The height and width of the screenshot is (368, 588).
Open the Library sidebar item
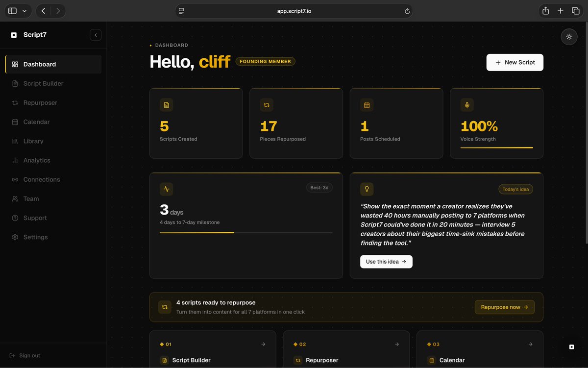click(53, 141)
